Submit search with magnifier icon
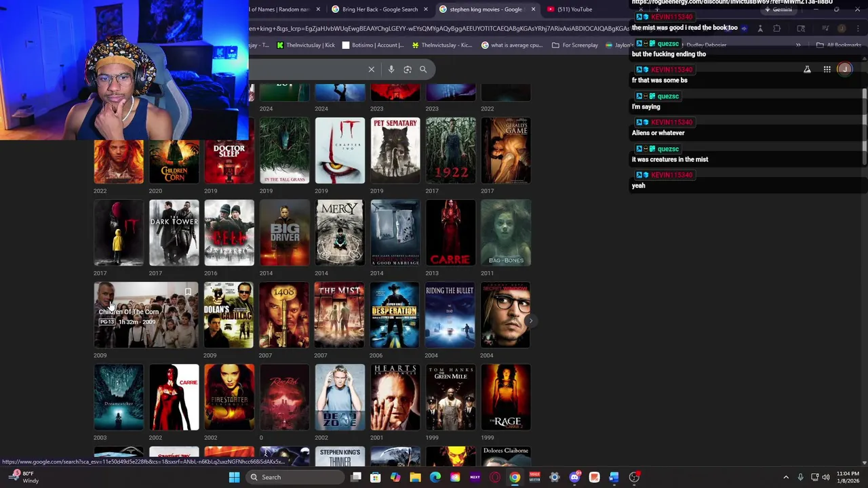Image resolution: width=868 pixels, height=488 pixels. pyautogui.click(x=423, y=69)
